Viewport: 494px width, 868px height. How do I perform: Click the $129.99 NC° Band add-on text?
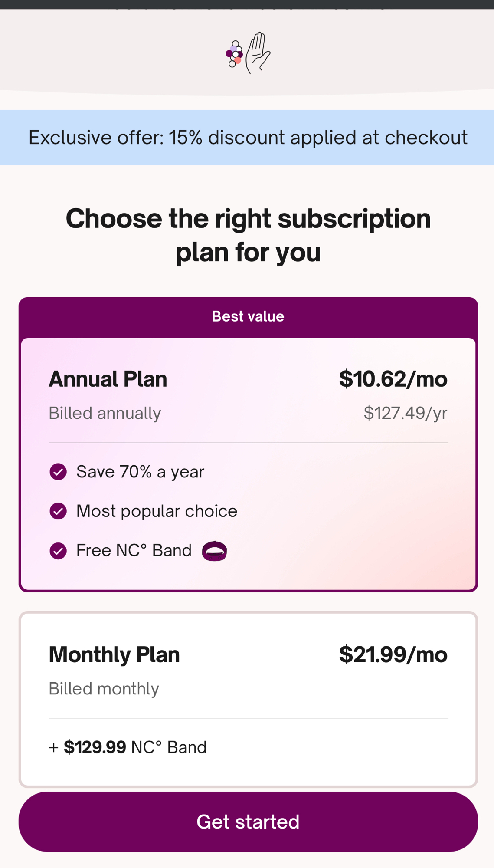[128, 747]
